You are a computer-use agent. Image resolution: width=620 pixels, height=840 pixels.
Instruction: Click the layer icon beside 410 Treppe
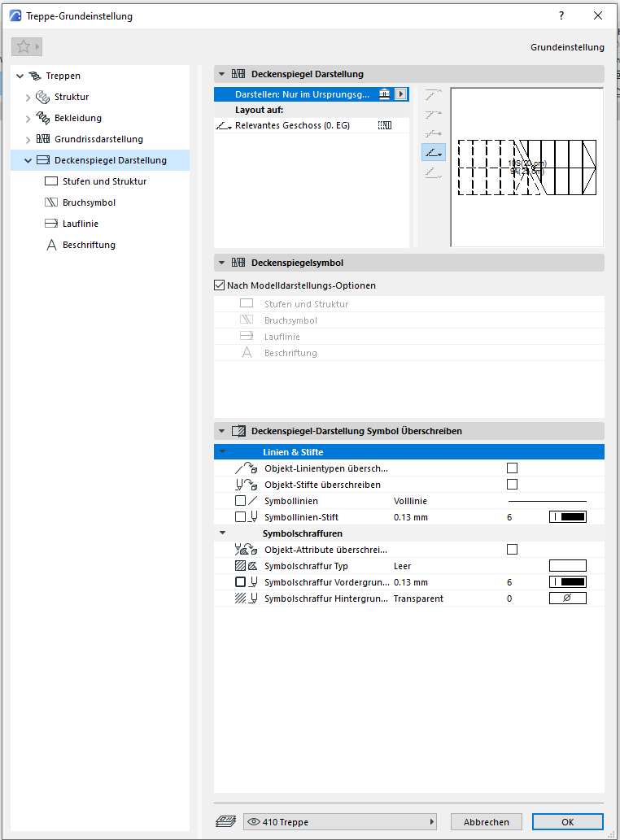coord(225,822)
